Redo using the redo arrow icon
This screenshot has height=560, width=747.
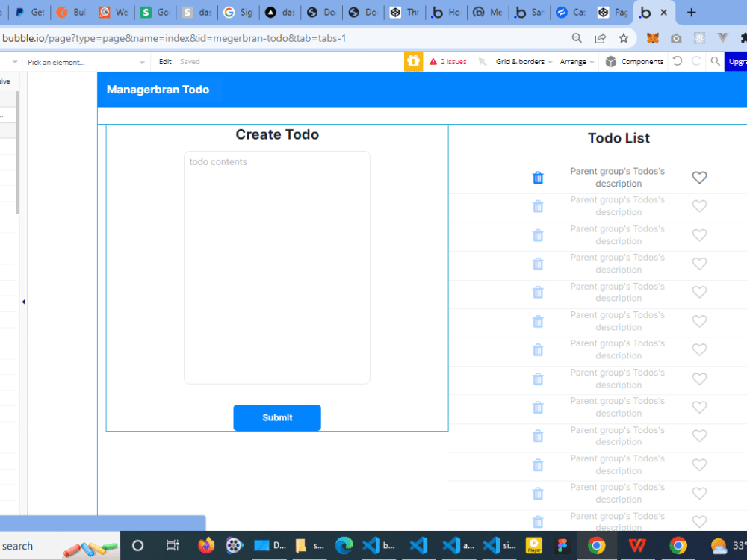coord(696,61)
